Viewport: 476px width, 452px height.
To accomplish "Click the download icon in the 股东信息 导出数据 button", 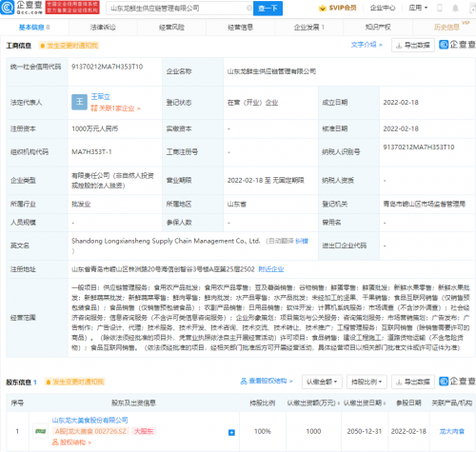I will pos(399,382).
